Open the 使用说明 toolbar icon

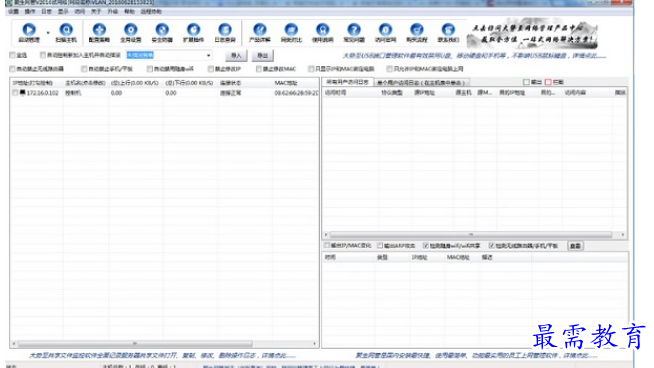(322, 30)
